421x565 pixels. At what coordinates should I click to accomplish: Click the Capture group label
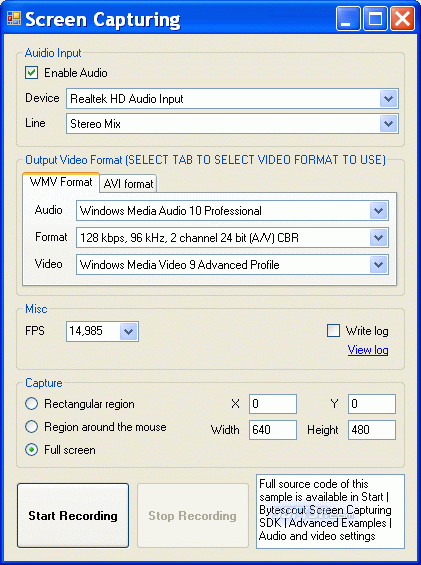tap(44, 383)
